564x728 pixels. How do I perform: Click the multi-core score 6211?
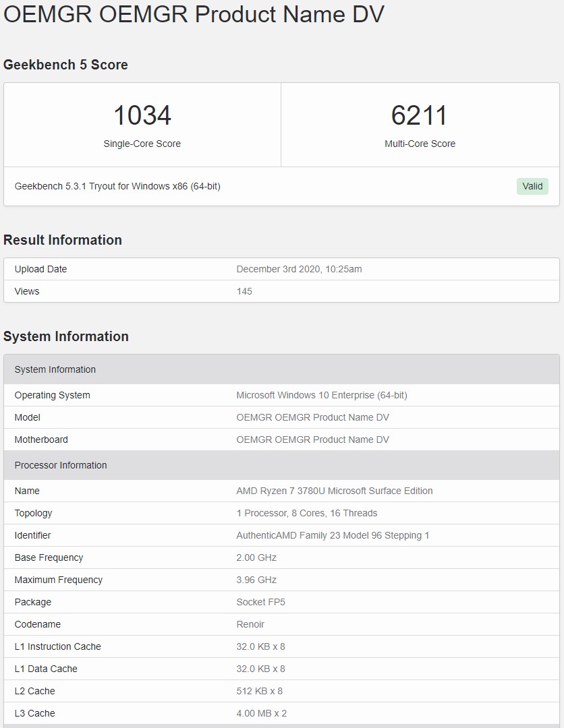click(x=420, y=115)
